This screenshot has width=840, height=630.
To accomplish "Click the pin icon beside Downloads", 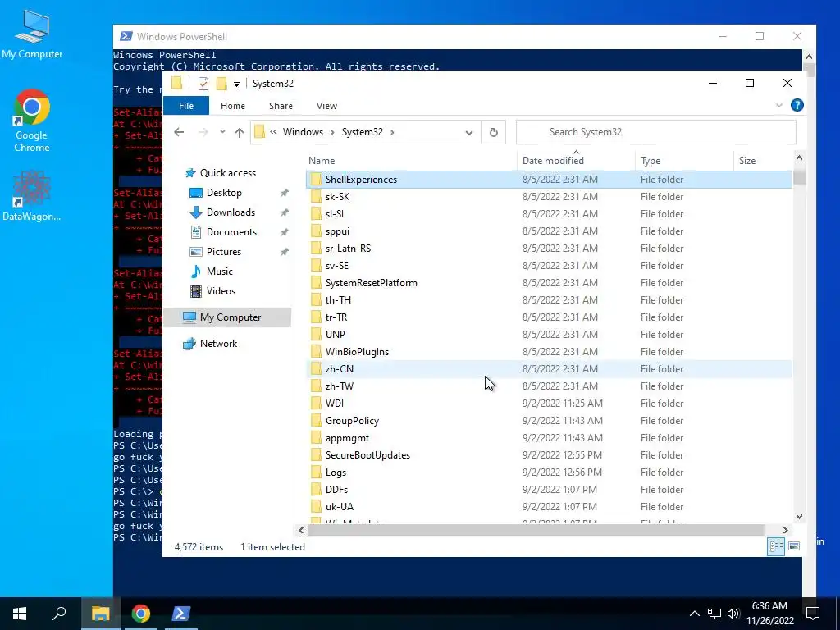I will (285, 212).
